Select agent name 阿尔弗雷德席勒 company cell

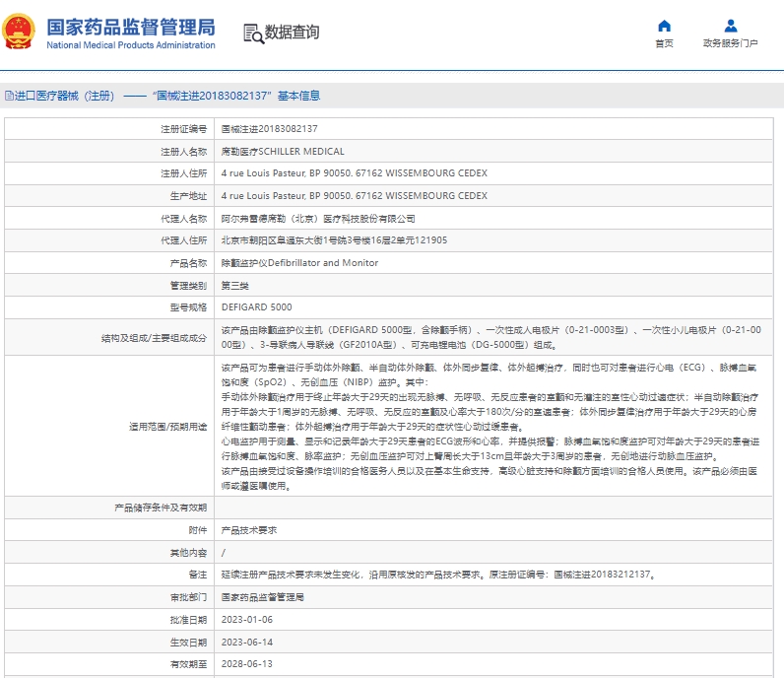318,219
